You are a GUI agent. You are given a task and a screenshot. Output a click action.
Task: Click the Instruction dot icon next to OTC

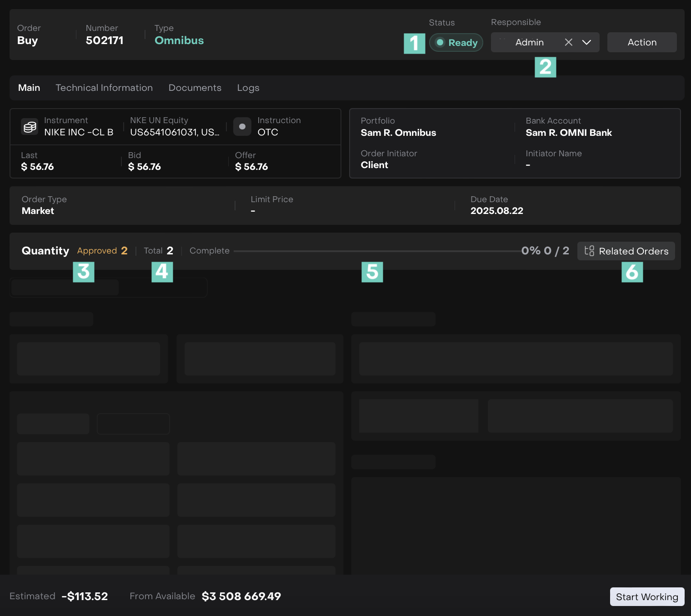[242, 127]
